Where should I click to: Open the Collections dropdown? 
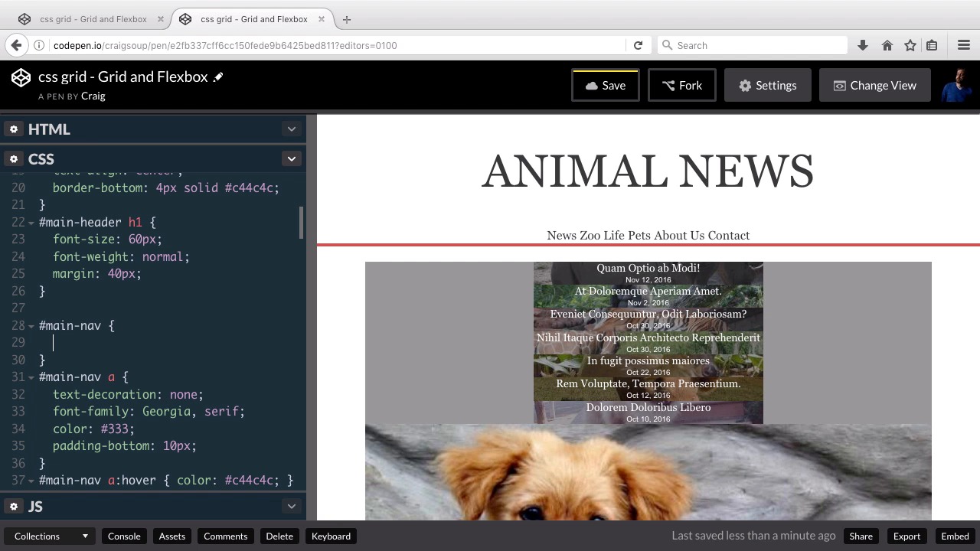[50, 536]
